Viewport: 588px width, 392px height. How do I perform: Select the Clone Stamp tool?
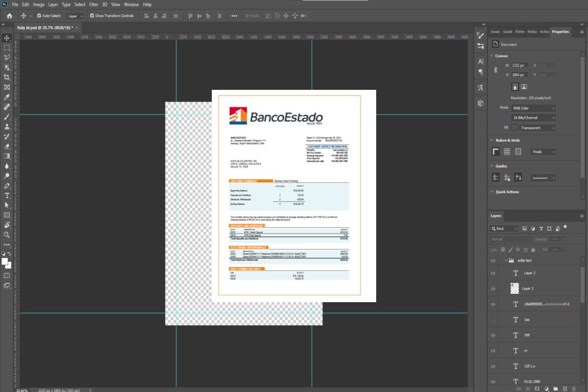(x=7, y=127)
